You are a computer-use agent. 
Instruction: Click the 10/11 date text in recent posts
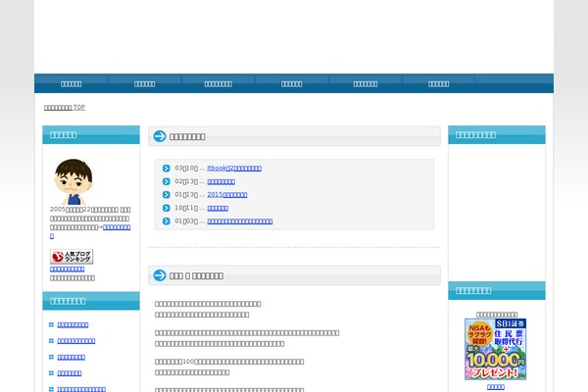coord(186,208)
